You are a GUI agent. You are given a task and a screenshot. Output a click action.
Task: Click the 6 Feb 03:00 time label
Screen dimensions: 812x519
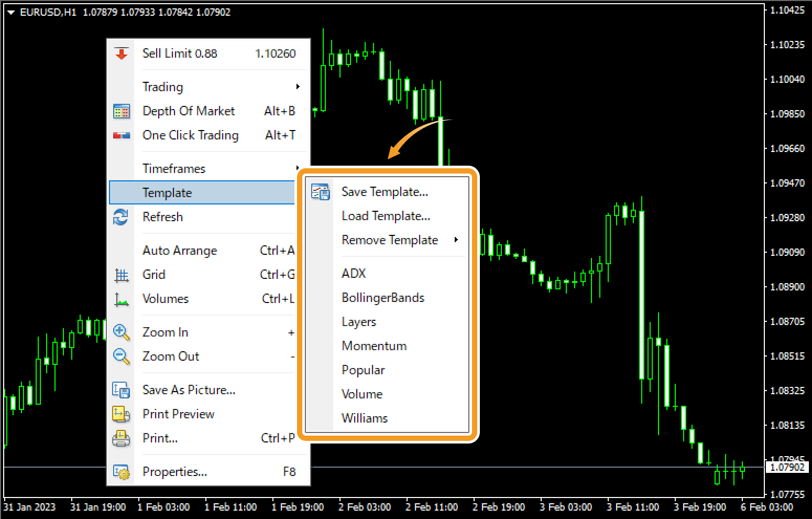click(x=767, y=507)
